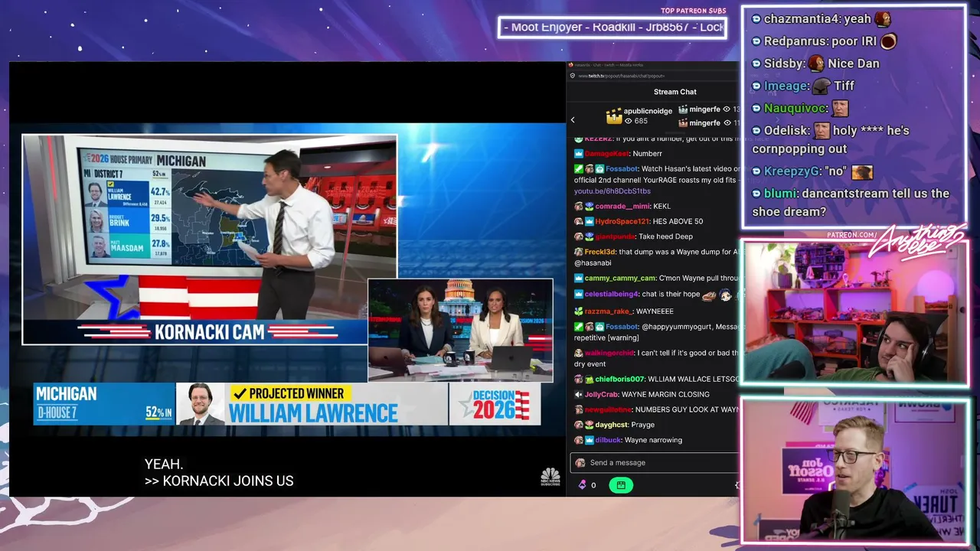Click the sandwich emote in celestialbeing4's message
Image resolution: width=980 pixels, height=551 pixels.
[x=709, y=295]
